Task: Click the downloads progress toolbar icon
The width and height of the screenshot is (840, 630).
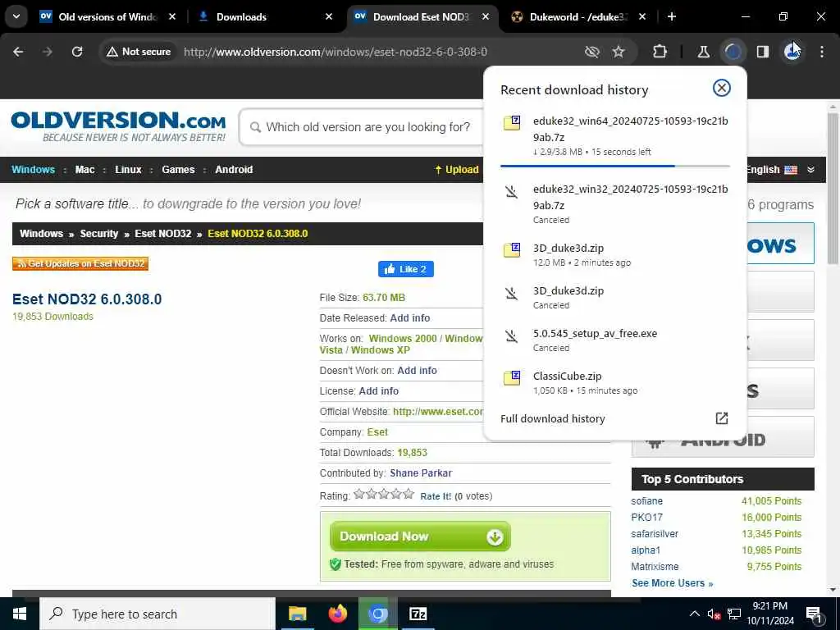Action: pos(733,52)
